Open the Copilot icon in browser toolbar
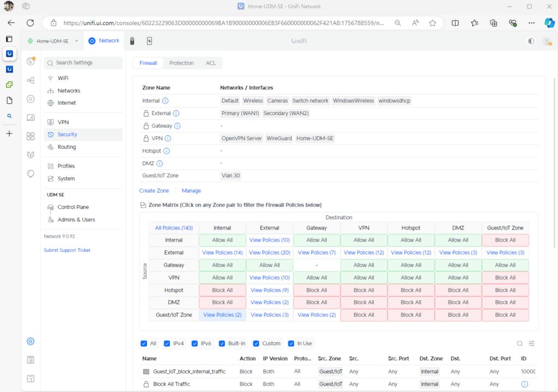 (x=549, y=23)
